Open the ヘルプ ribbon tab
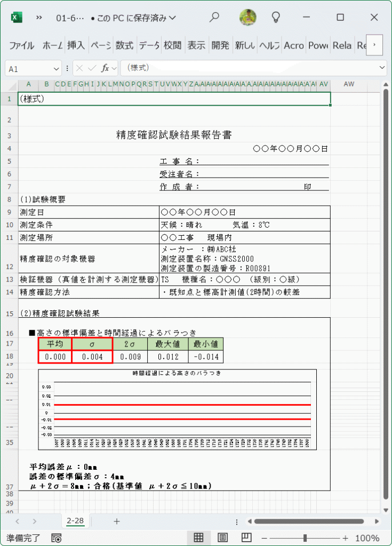Image resolution: width=392 pixels, height=546 pixels. coord(269,45)
